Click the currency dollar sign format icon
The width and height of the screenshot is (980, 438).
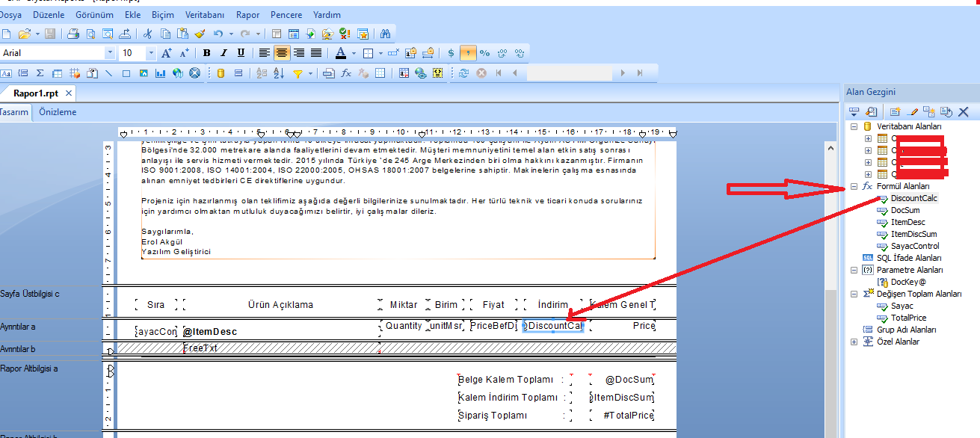[x=451, y=53]
